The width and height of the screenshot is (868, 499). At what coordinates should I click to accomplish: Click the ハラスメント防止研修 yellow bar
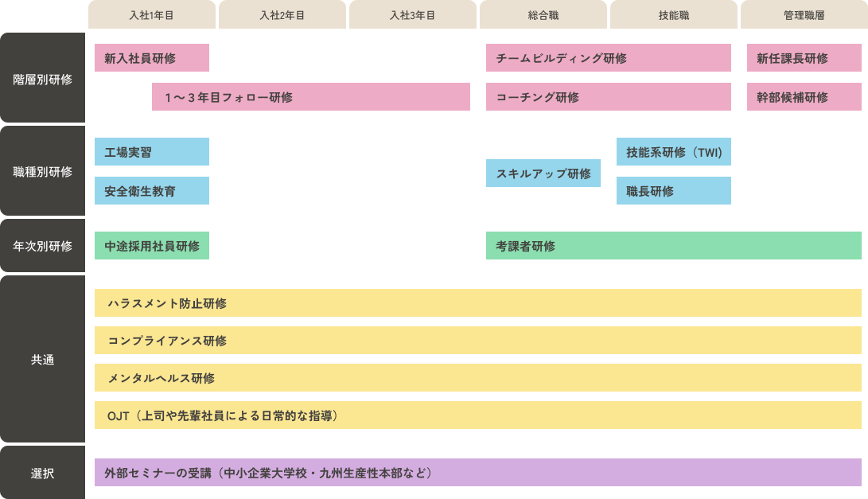(x=477, y=303)
